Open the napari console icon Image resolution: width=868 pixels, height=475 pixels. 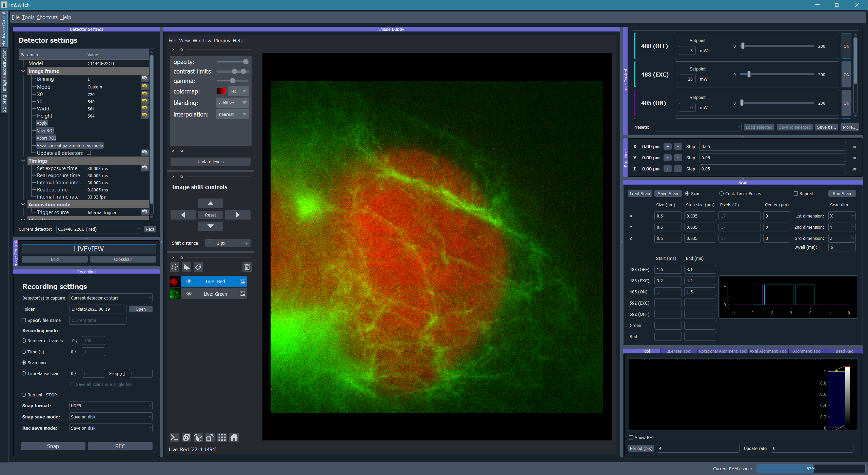click(x=174, y=437)
